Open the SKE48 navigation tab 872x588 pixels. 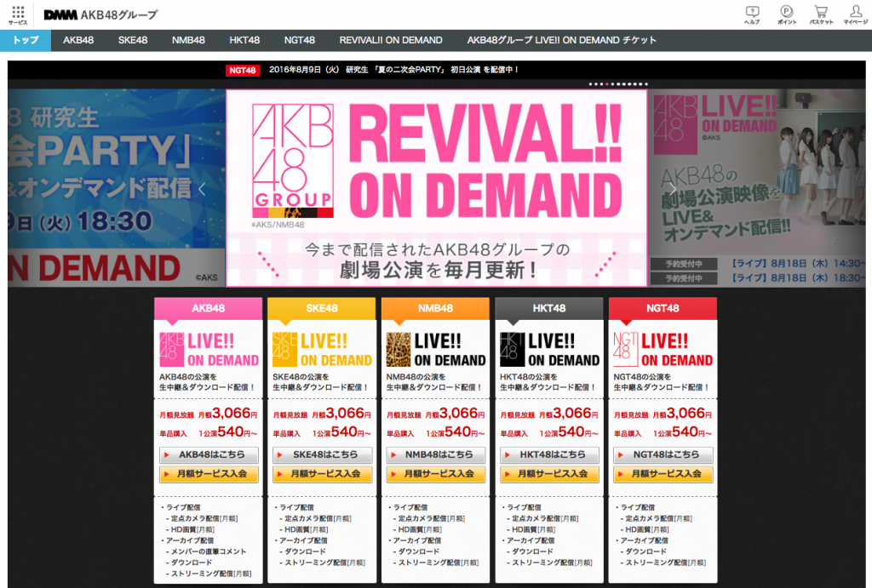click(133, 40)
